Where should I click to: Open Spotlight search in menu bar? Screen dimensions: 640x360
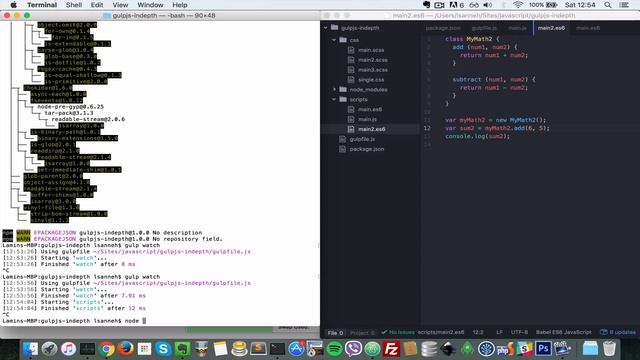click(608, 5)
